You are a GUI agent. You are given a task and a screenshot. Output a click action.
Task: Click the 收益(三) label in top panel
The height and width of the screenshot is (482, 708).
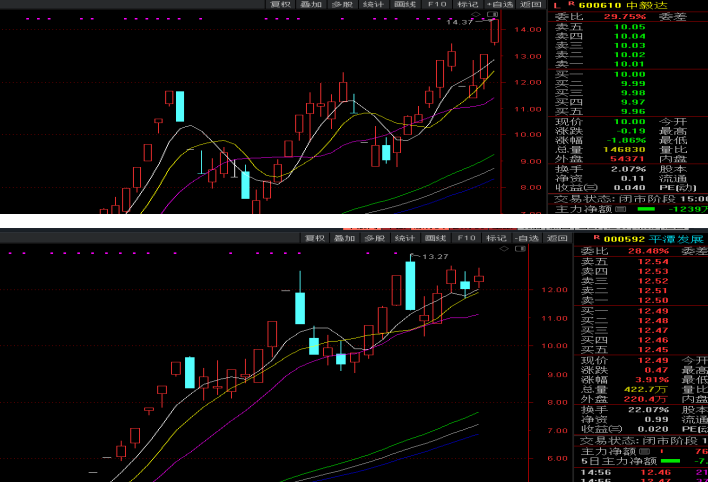(576, 187)
